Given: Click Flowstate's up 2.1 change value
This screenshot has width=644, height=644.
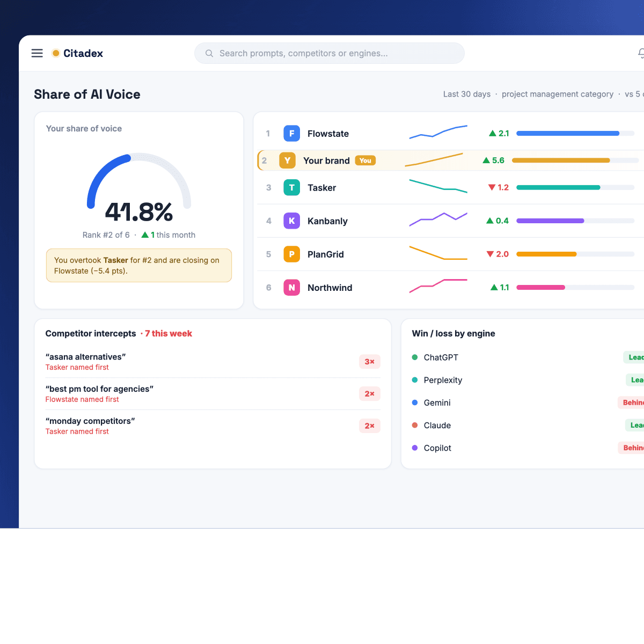Looking at the screenshot, I should [499, 133].
